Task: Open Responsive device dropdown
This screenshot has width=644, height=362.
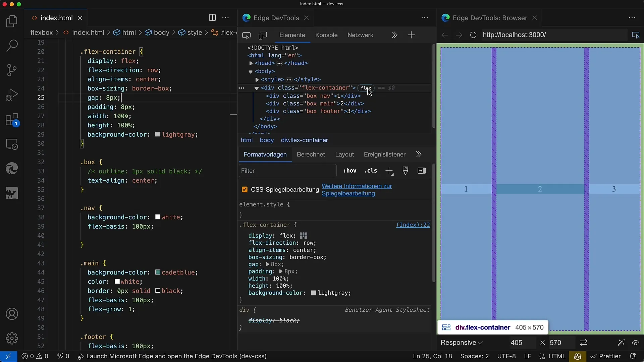Action: tap(462, 343)
